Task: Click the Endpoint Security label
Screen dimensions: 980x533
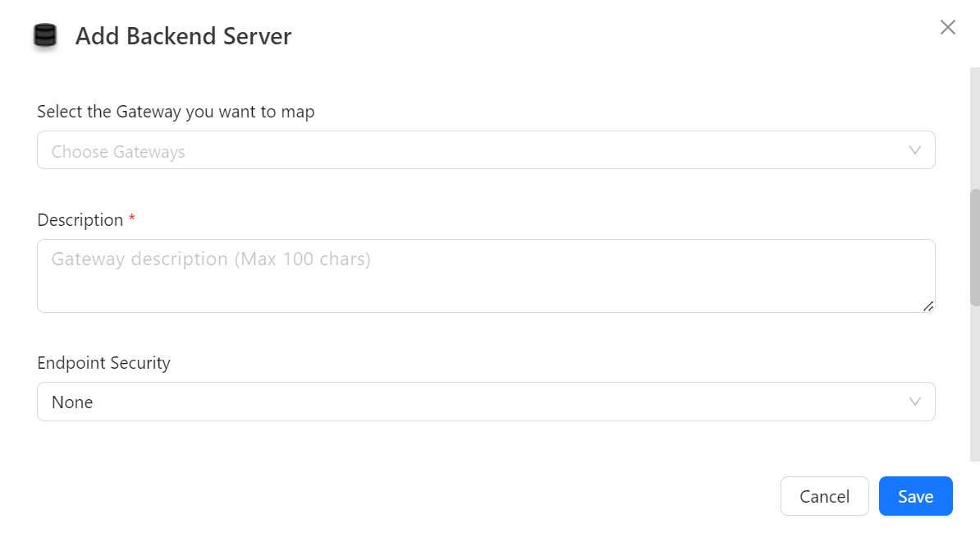Action: pyautogui.click(x=103, y=363)
